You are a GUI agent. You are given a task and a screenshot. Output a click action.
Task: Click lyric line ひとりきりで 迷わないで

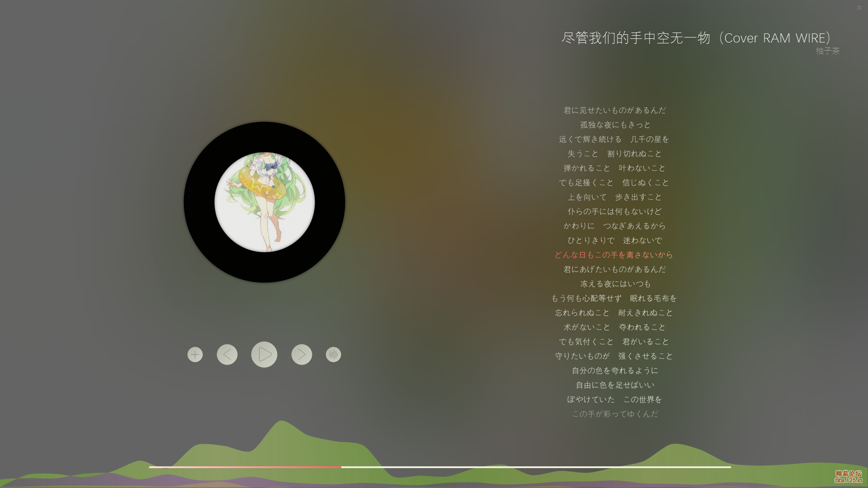click(x=614, y=240)
